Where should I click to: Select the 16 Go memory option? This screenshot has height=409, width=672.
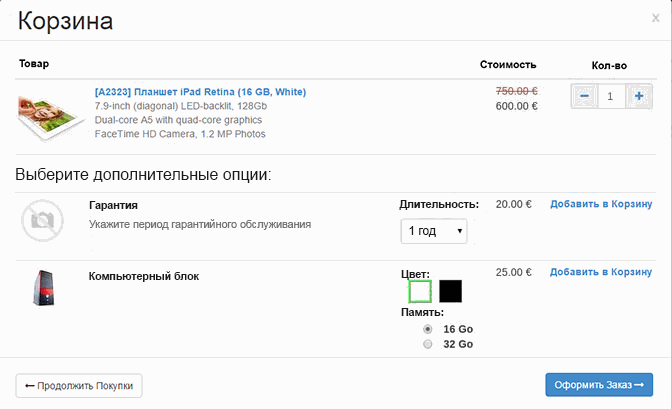428,329
